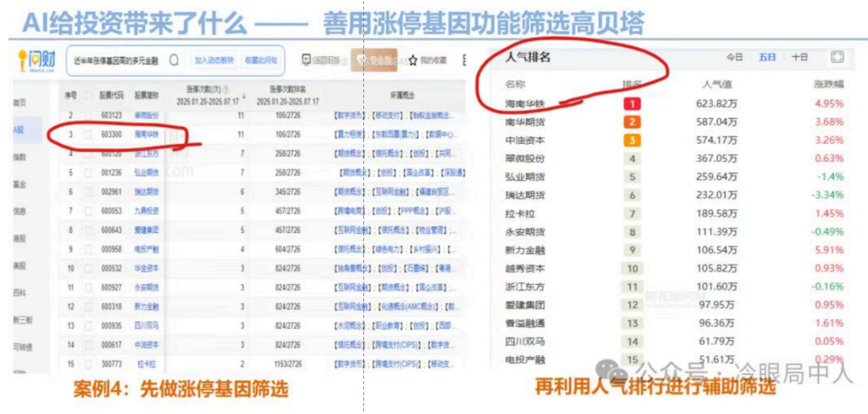Select 可转债 in the left sidebar
Screen dimensions: 868x414
point(23,347)
